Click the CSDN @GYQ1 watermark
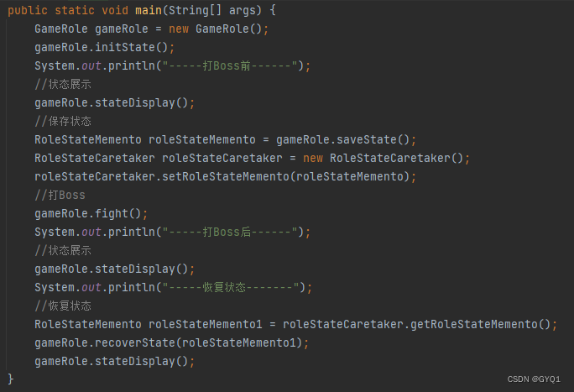 tap(534, 379)
